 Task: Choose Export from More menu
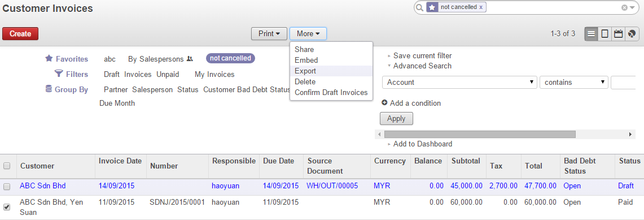pos(331,71)
